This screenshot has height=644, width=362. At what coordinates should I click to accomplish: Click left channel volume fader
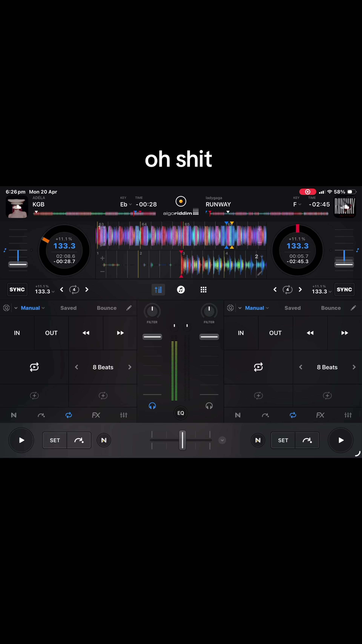coord(152,337)
